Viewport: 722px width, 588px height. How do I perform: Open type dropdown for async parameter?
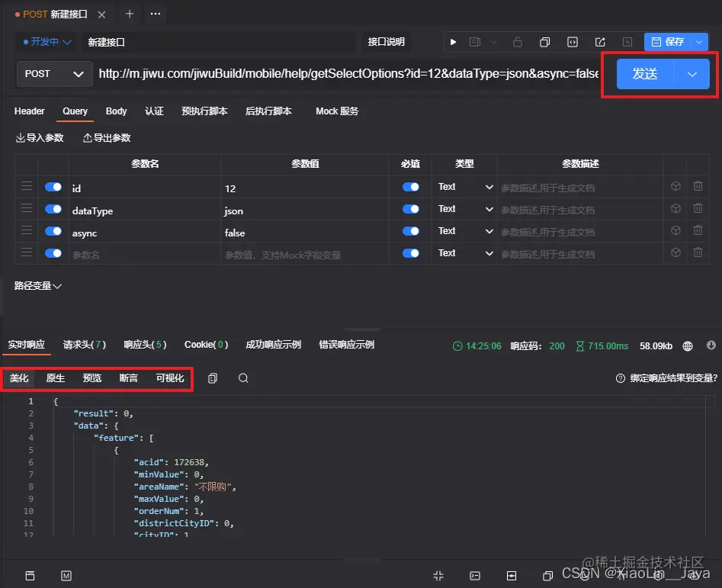(x=465, y=231)
